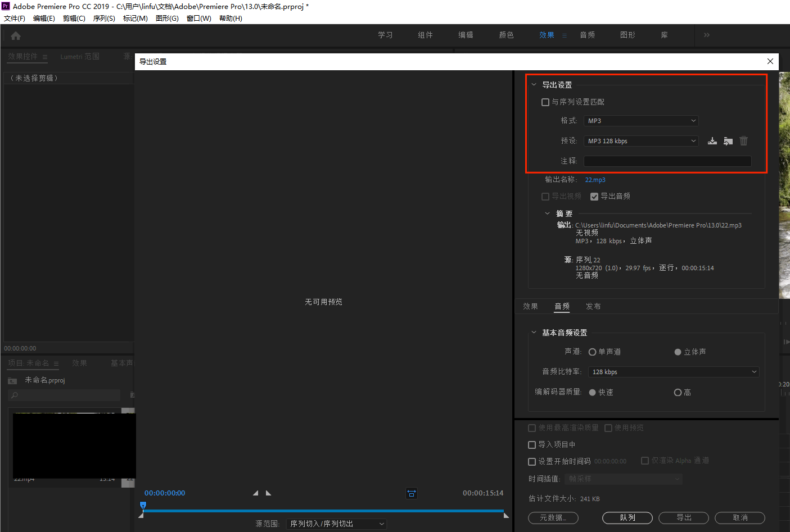Open the 预设 MP3 128 kbps dropdown
Image resolution: width=790 pixels, height=532 pixels.
[641, 141]
